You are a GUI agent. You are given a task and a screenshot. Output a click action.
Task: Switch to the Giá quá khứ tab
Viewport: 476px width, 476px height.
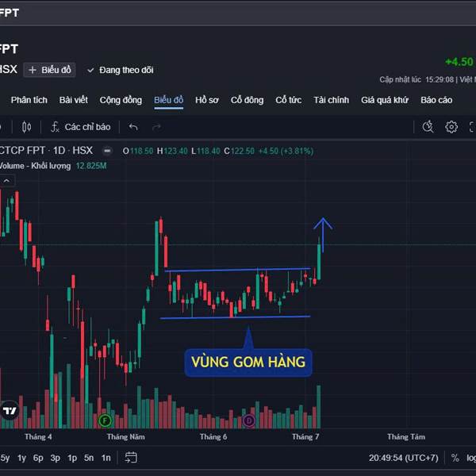point(385,100)
